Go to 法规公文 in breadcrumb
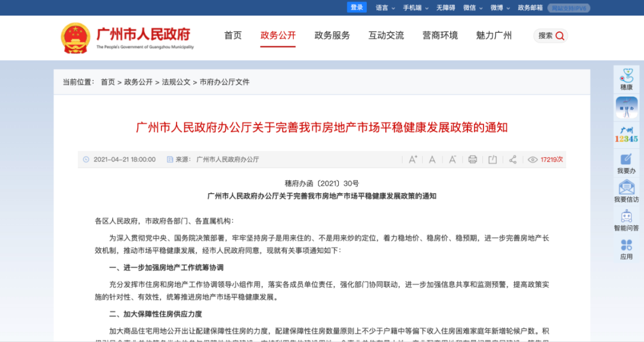644x342 pixels. point(176,82)
